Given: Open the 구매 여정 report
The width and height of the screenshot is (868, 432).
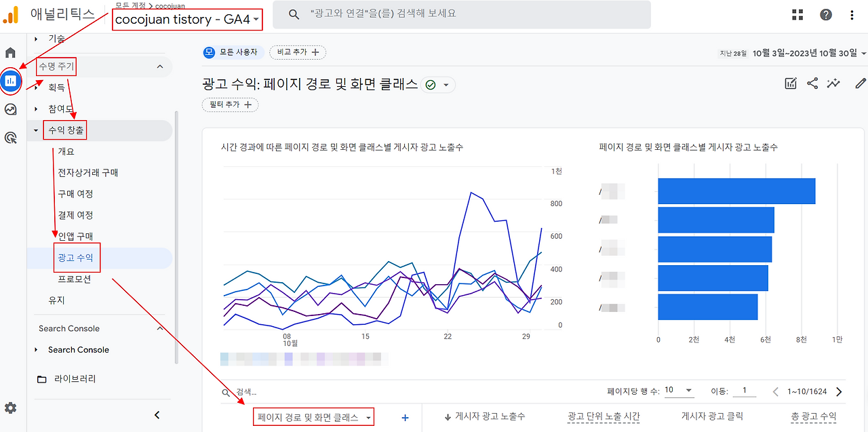Looking at the screenshot, I should point(75,193).
